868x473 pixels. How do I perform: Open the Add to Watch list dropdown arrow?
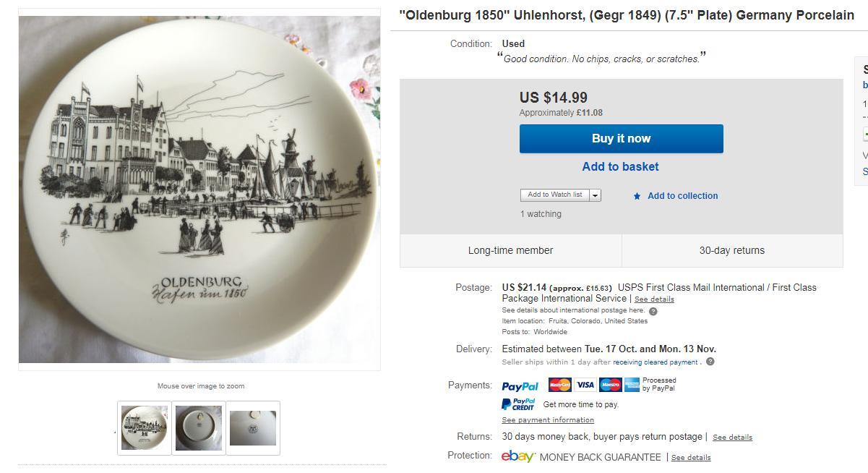pyautogui.click(x=595, y=195)
